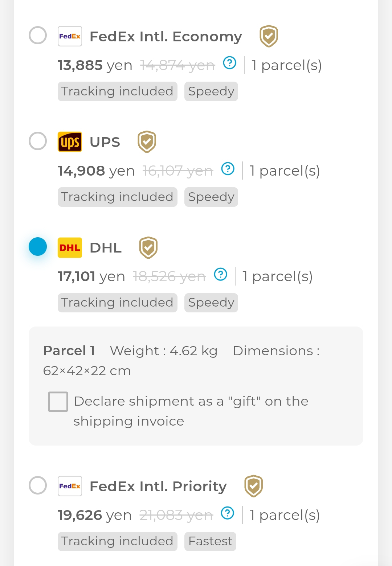Image resolution: width=392 pixels, height=566 pixels.
Task: Tap the shield badge next to DHL
Action: [148, 248]
